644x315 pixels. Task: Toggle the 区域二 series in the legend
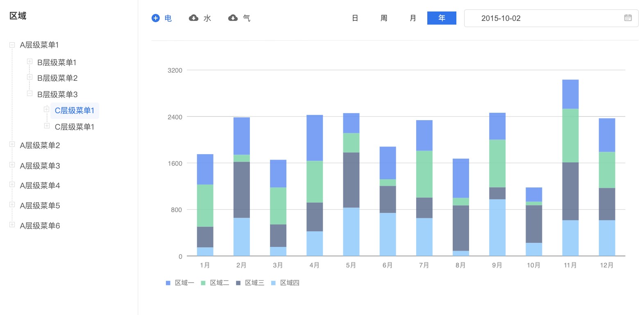[x=219, y=283]
